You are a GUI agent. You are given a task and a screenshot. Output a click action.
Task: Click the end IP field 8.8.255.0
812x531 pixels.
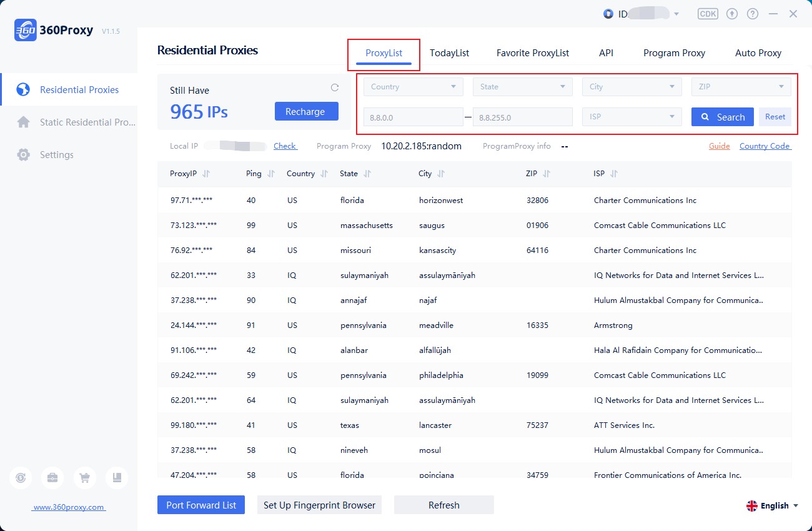pos(523,117)
